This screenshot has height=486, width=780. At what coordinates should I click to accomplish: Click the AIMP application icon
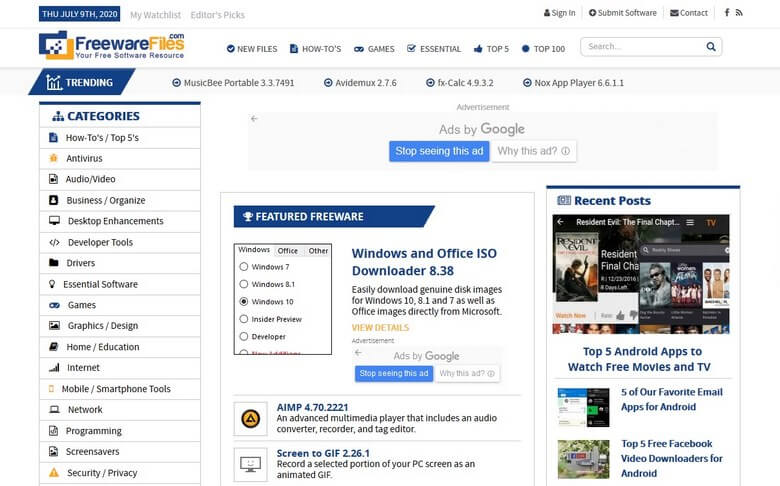(x=250, y=418)
